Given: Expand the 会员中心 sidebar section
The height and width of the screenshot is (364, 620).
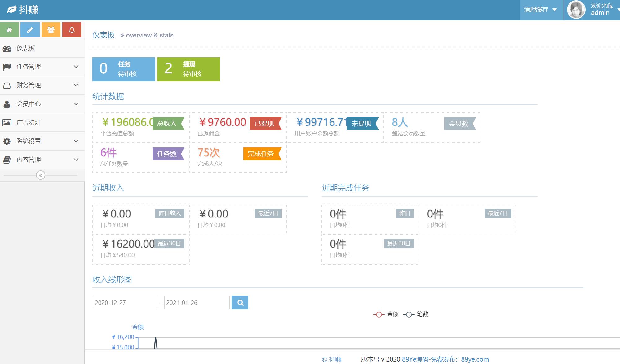Looking at the screenshot, I should tap(42, 104).
